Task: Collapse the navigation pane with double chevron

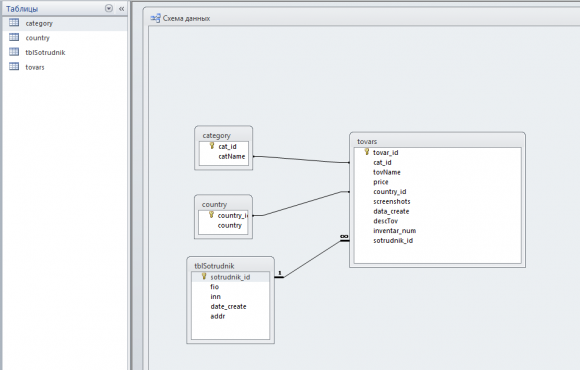Action: tap(121, 9)
